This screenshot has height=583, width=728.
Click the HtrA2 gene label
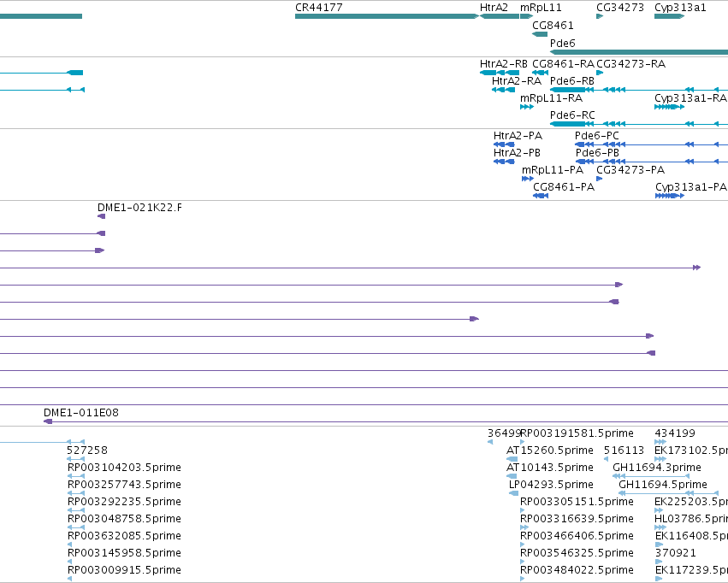(494, 8)
